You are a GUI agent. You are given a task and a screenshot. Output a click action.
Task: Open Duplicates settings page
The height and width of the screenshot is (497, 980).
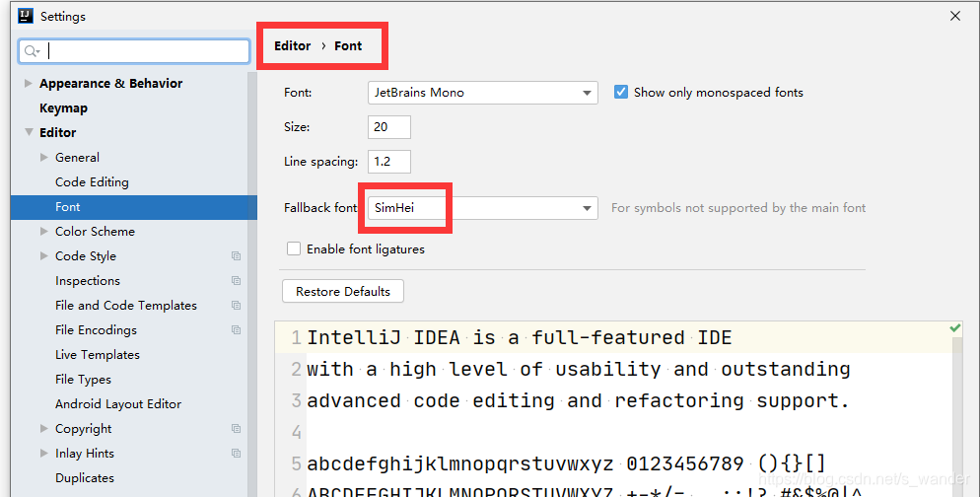(85, 477)
